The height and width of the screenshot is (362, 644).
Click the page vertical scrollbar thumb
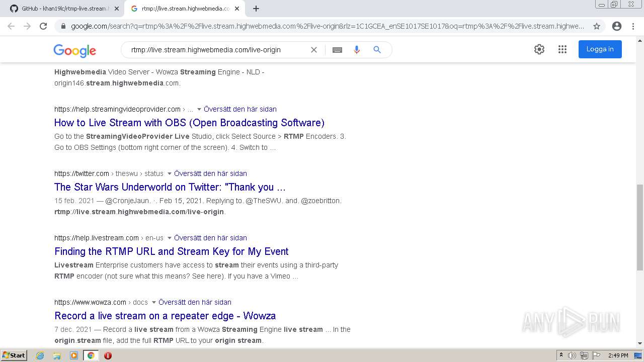click(640, 227)
